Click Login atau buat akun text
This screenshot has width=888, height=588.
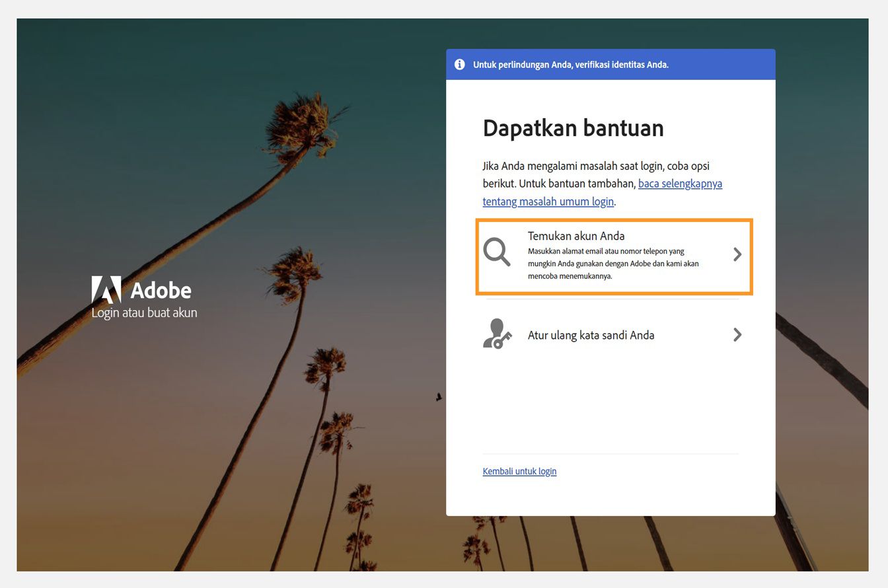(143, 311)
